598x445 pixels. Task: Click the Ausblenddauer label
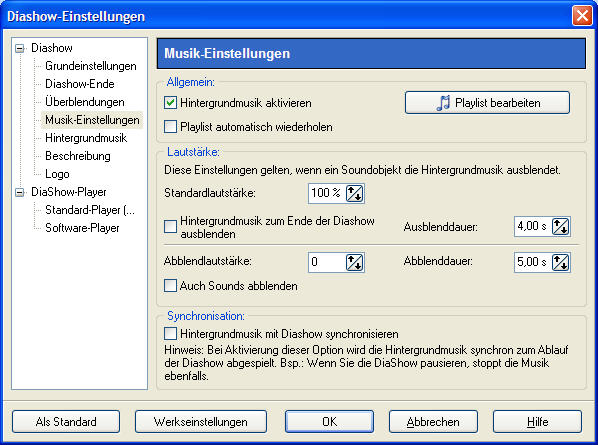click(x=440, y=227)
